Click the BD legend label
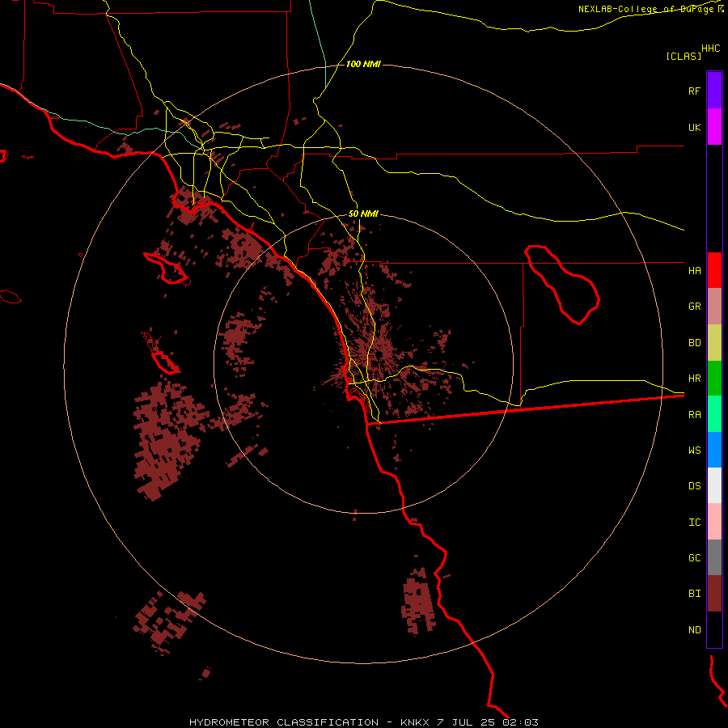Image resolution: width=728 pixels, height=728 pixels. pyautogui.click(x=694, y=343)
